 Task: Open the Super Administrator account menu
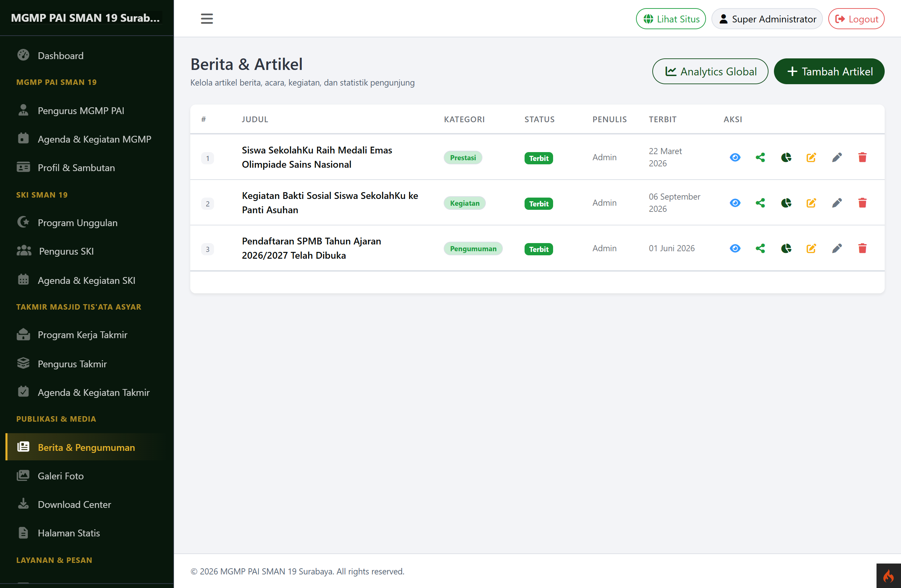[766, 19]
